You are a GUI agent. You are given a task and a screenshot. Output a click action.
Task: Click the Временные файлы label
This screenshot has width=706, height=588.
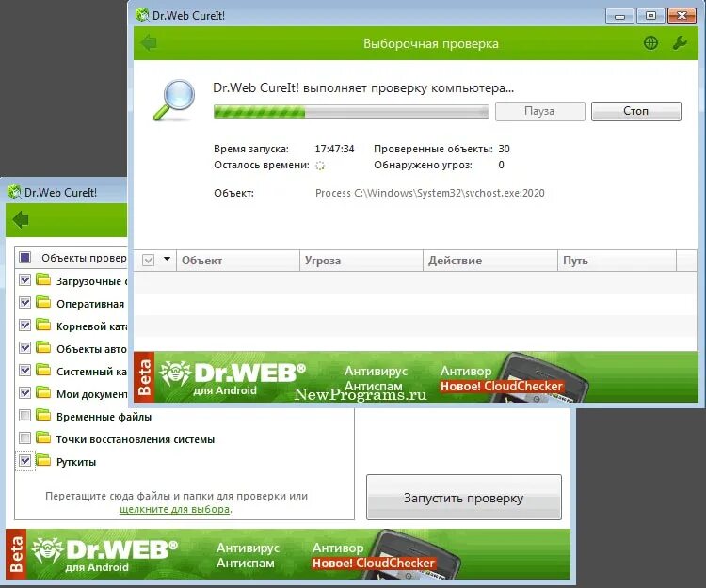104,417
